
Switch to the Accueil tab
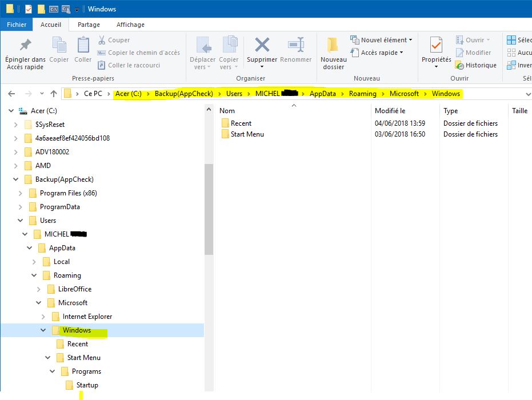(x=51, y=25)
